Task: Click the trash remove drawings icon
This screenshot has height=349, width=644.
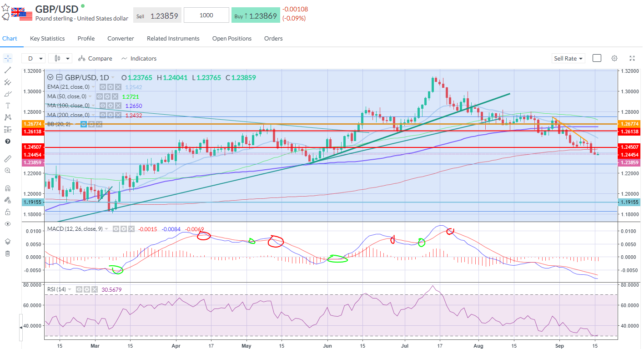Action: coord(7,253)
